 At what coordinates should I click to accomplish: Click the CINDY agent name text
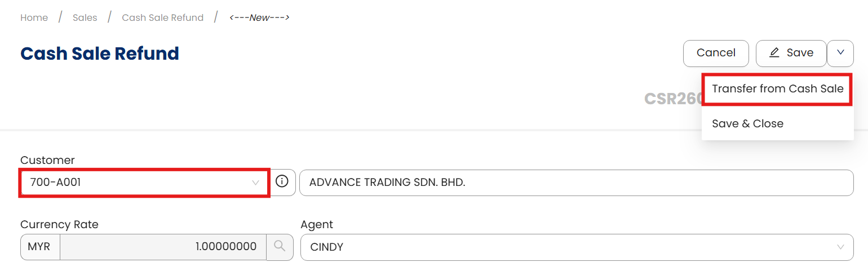tap(327, 247)
